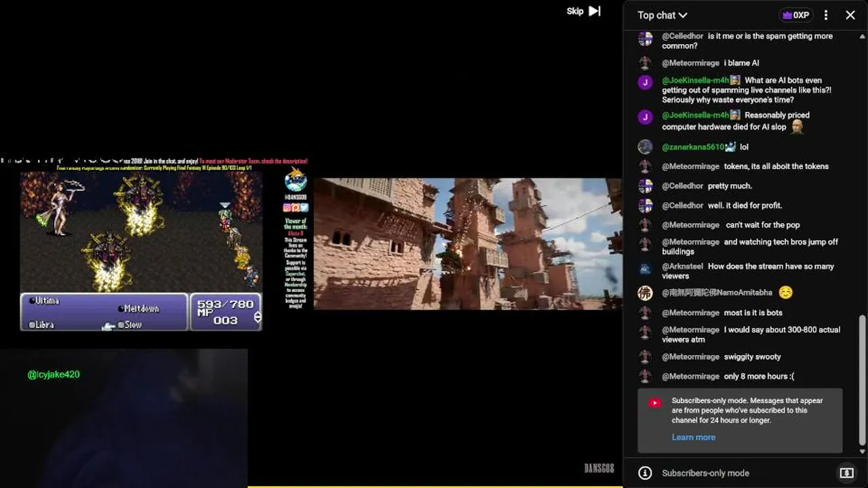Click the Learn more link
This screenshot has width=868, height=488.
tap(693, 437)
